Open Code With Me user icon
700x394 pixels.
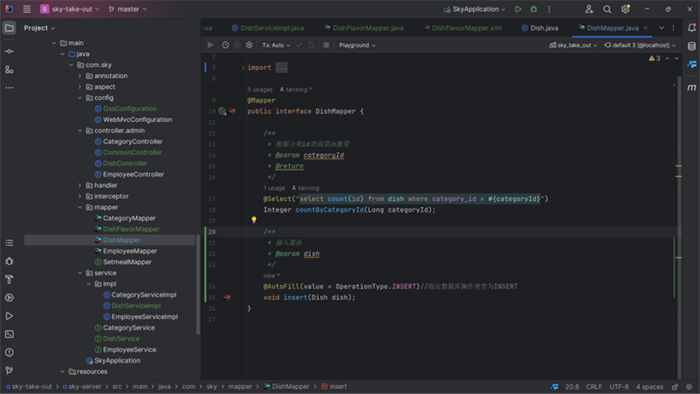pos(589,9)
